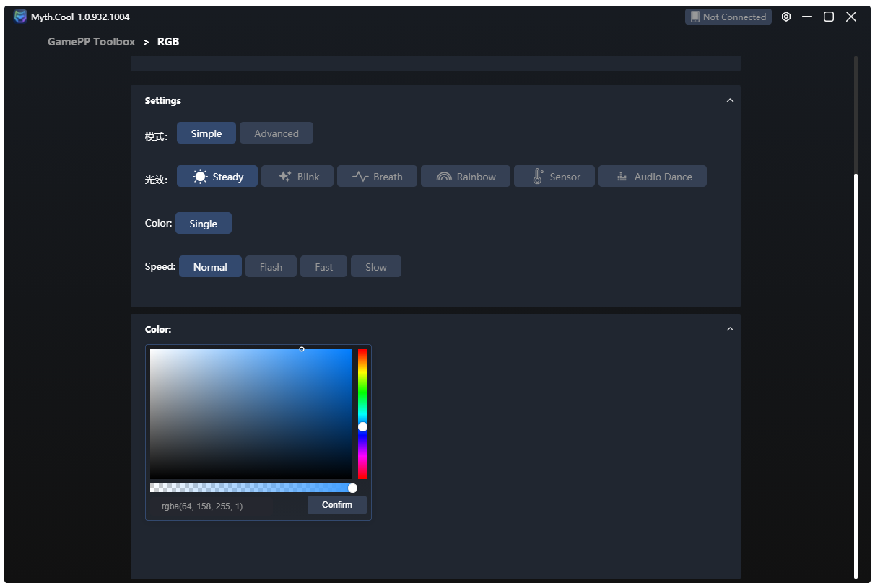The image size is (875, 588).
Task: Confirm the selected color
Action: [336, 505]
